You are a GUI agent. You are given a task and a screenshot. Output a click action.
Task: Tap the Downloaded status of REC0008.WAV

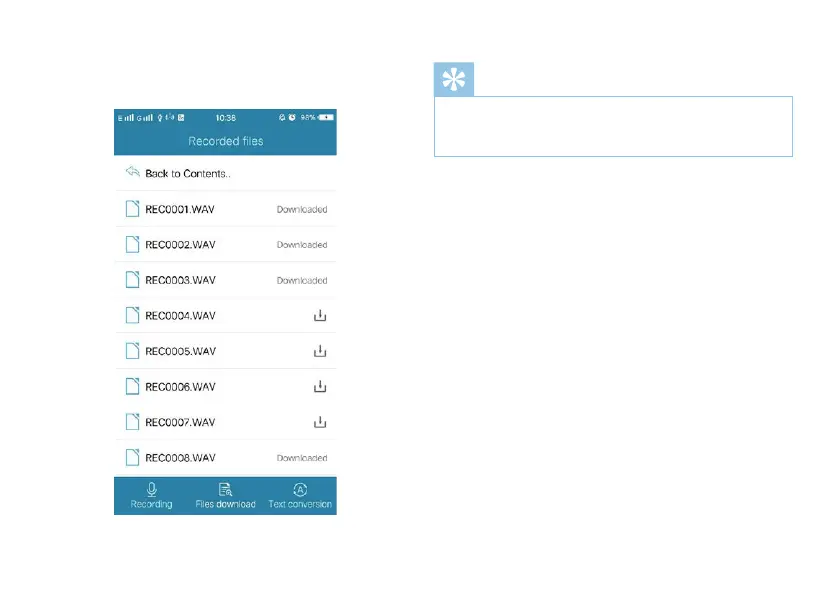pyautogui.click(x=302, y=458)
